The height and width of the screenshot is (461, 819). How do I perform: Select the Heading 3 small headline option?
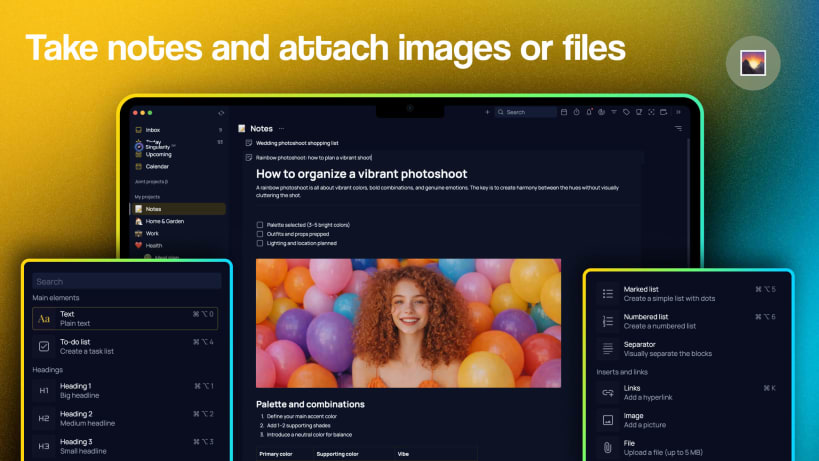point(125,446)
